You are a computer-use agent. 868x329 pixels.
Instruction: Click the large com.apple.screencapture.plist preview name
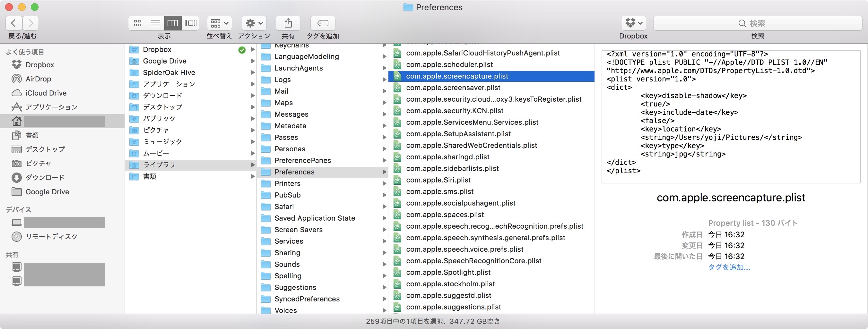pos(731,198)
